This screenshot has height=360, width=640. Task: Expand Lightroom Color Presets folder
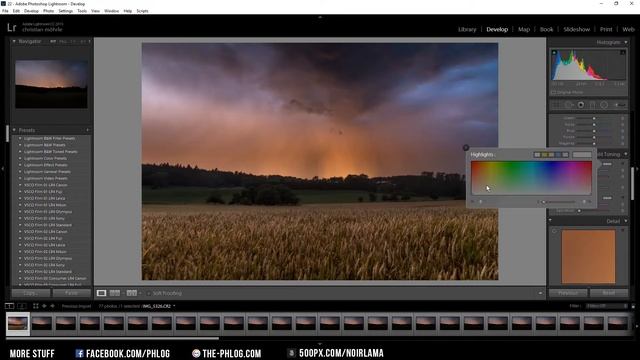point(20,158)
